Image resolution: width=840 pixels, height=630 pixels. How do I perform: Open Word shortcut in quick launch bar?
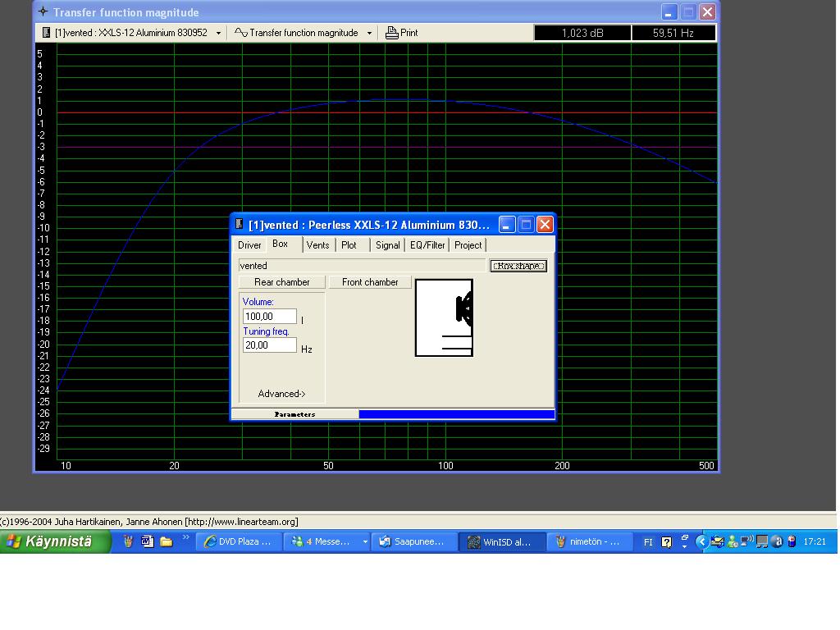pyautogui.click(x=148, y=541)
